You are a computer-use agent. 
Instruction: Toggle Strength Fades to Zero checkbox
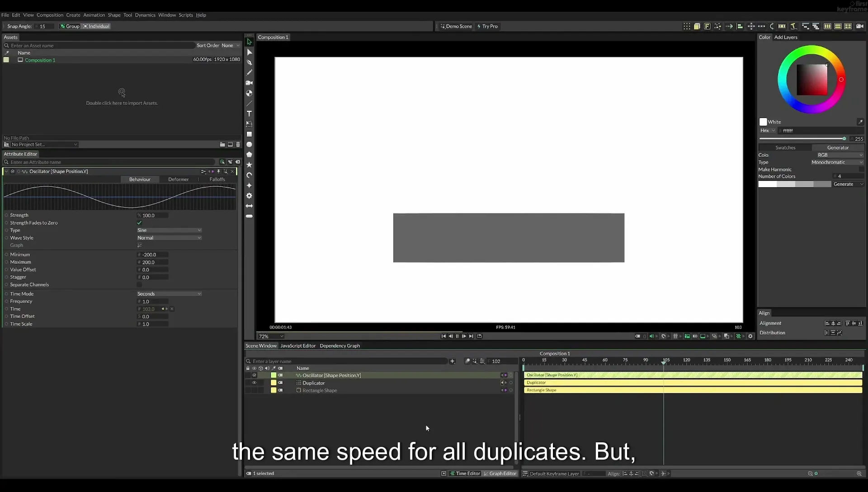139,223
